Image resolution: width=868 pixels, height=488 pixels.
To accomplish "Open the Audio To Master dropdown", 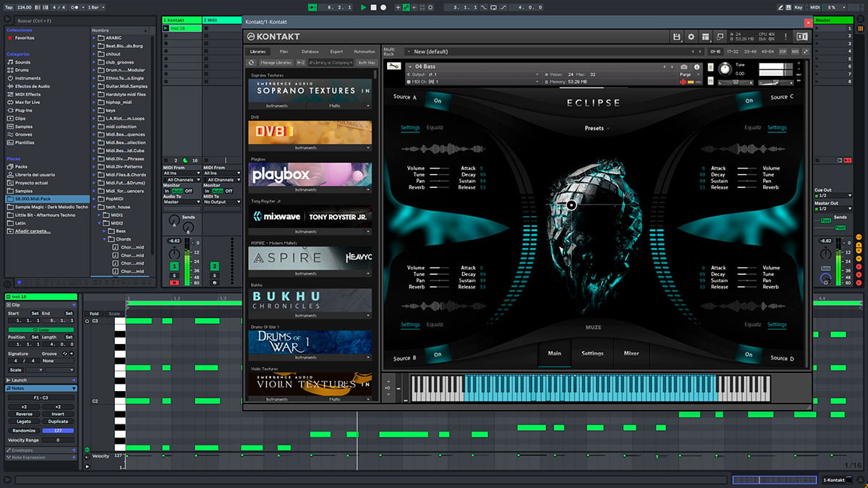I will [181, 202].
